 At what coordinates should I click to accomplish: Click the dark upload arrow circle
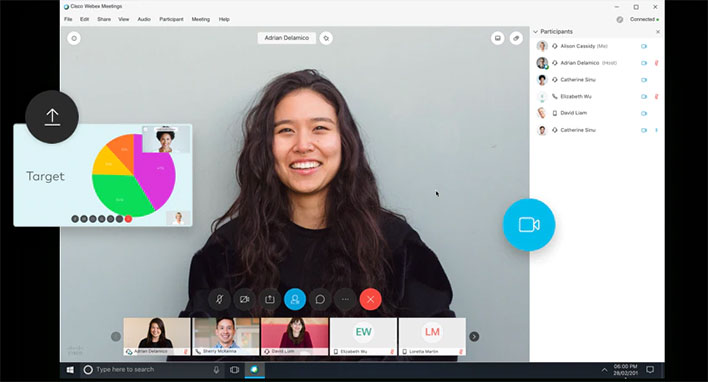(x=52, y=117)
